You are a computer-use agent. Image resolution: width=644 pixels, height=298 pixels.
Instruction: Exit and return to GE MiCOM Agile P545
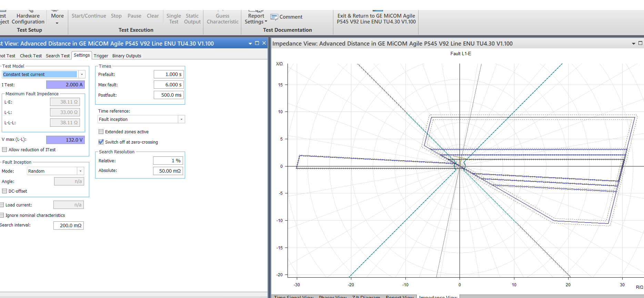click(x=376, y=19)
